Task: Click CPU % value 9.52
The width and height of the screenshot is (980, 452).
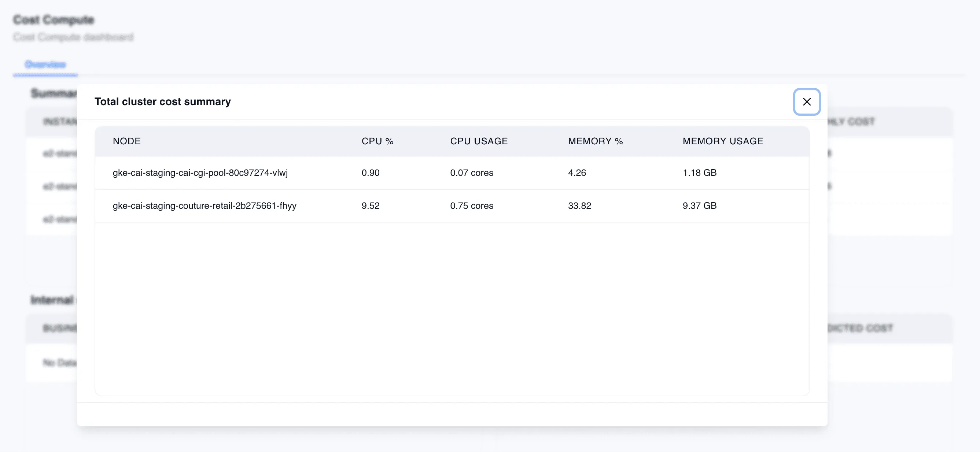Action: tap(371, 205)
